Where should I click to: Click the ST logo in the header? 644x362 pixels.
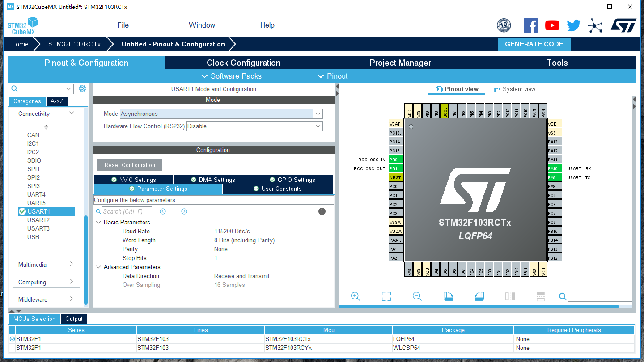pyautogui.click(x=623, y=25)
